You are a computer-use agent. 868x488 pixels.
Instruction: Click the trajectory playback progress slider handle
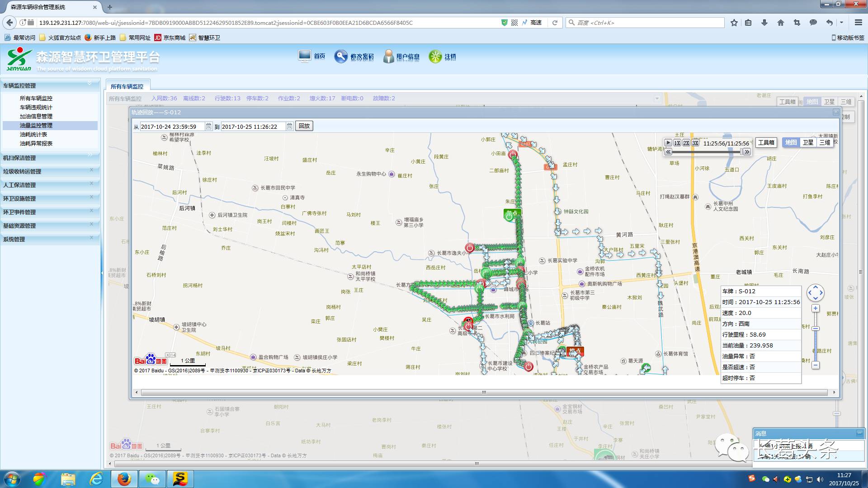click(741, 152)
